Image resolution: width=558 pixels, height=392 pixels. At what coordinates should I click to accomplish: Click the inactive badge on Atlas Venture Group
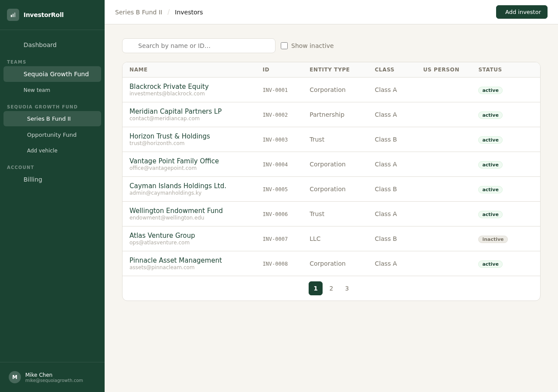point(493,239)
